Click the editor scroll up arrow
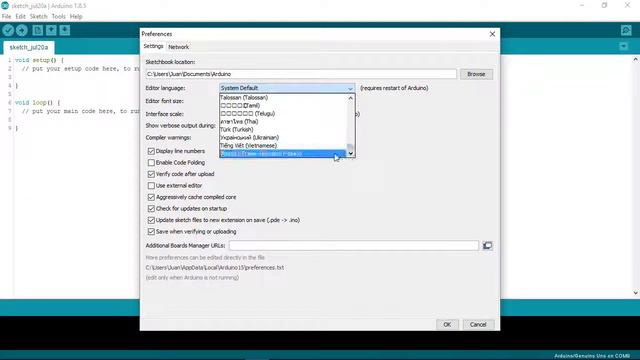 (x=636, y=59)
